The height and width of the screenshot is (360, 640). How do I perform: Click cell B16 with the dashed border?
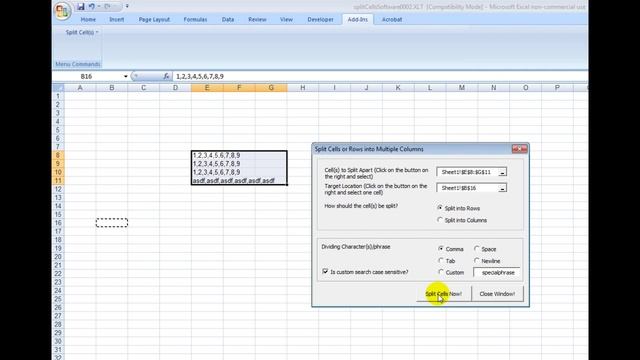click(112, 223)
